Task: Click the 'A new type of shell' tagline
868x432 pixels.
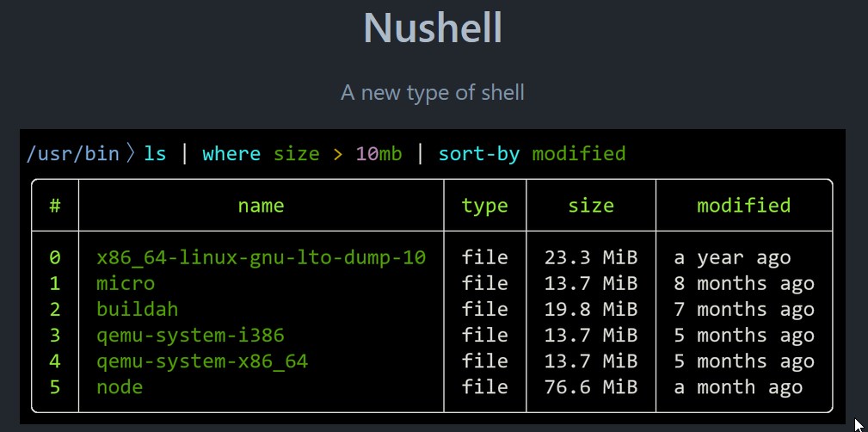Action: pyautogui.click(x=433, y=92)
